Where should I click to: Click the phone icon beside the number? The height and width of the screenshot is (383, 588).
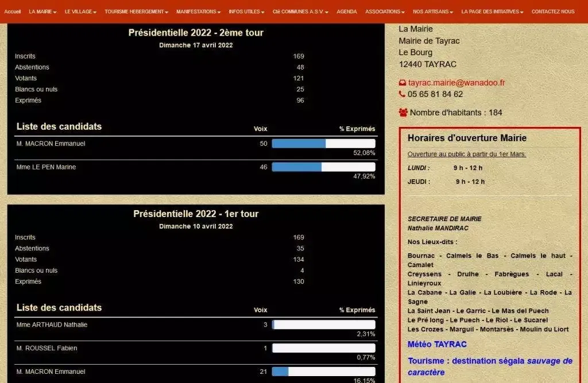(402, 94)
